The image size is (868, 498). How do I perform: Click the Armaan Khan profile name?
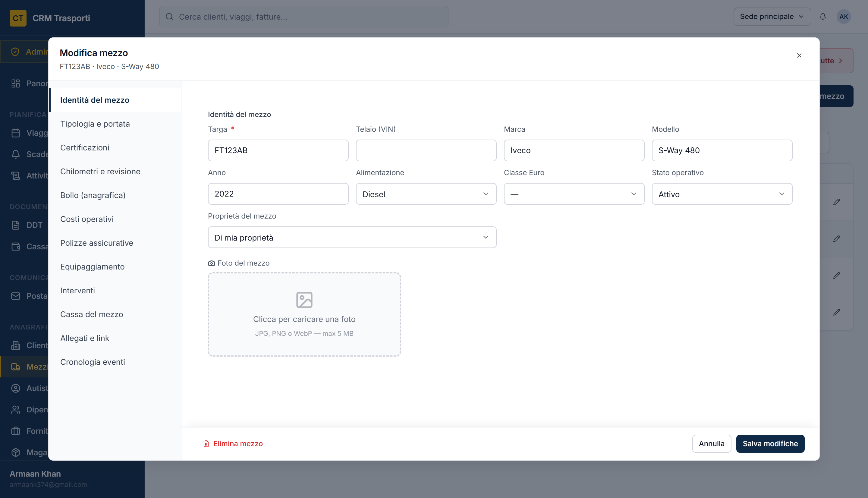pyautogui.click(x=35, y=474)
